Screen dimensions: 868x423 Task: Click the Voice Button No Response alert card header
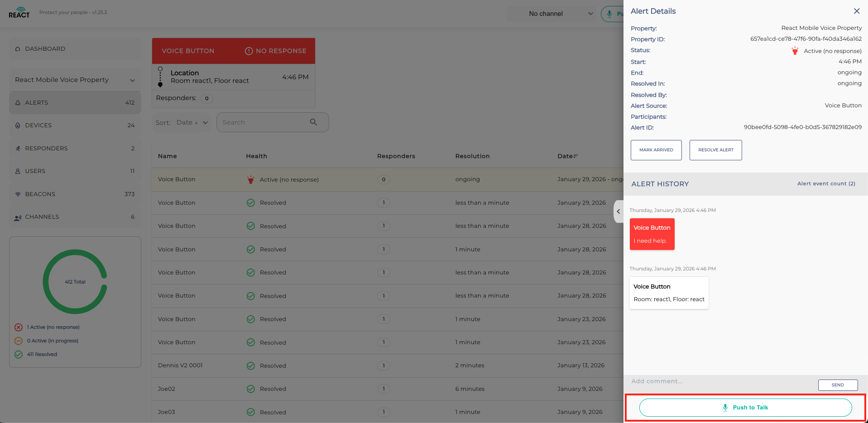[x=234, y=51]
